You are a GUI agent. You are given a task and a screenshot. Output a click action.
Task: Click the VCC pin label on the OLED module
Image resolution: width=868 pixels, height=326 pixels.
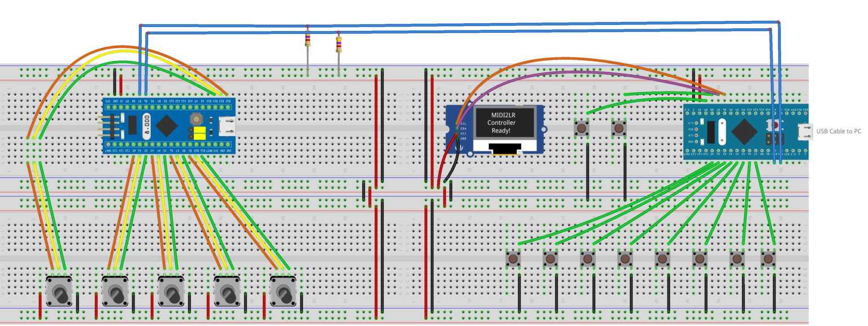463,133
